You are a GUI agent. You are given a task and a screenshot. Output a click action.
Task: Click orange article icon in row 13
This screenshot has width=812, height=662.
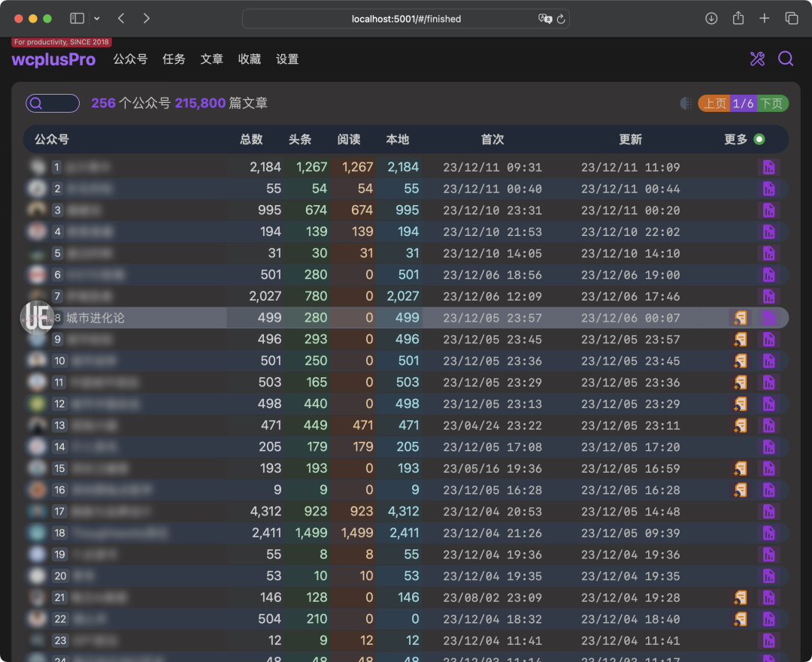click(x=741, y=425)
